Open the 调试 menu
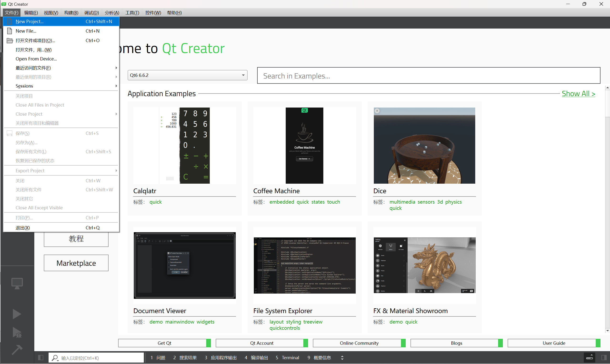This screenshot has width=610, height=364. point(92,13)
